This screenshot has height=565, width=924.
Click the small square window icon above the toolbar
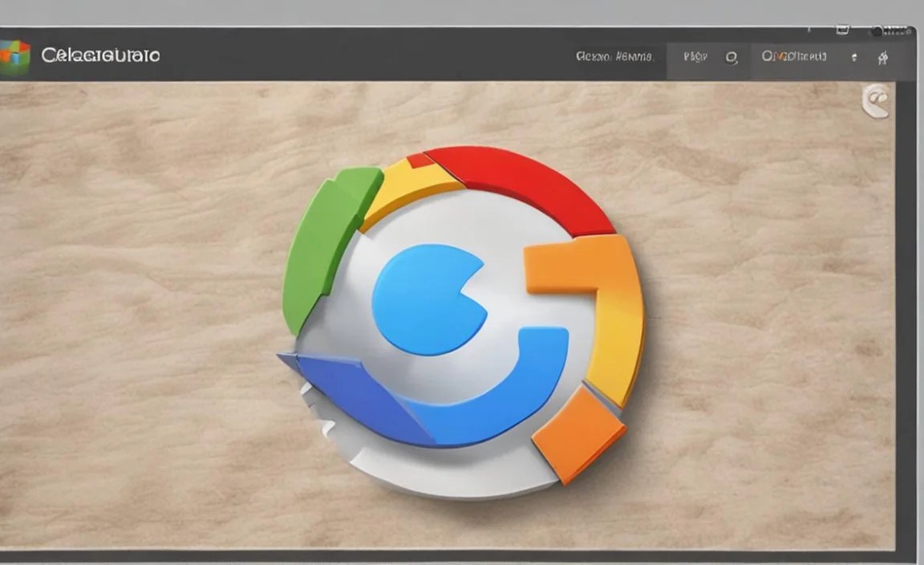[x=843, y=30]
